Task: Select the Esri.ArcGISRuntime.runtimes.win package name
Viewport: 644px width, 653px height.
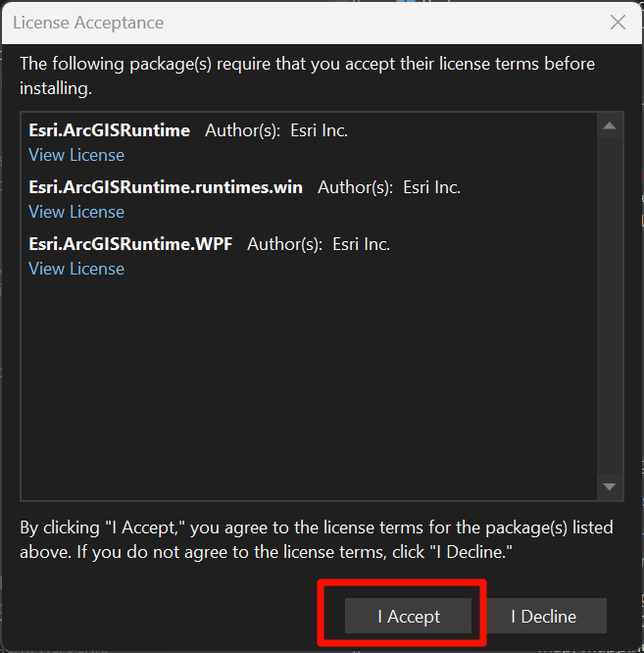Action: 166,187
